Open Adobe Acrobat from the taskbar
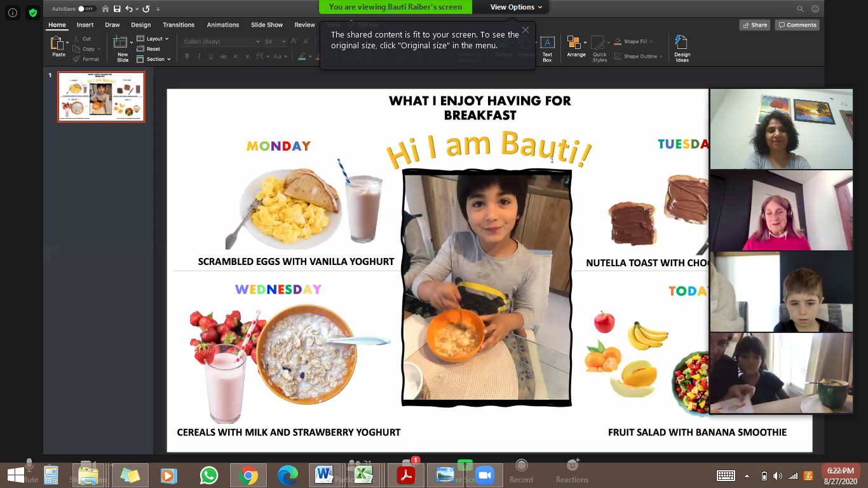The height and width of the screenshot is (488, 868). [405, 475]
